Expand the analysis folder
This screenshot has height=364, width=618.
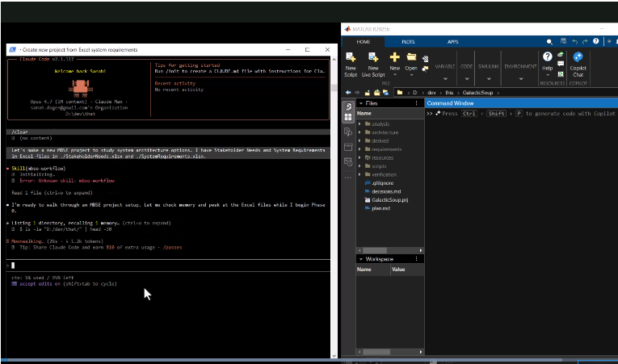[359, 123]
